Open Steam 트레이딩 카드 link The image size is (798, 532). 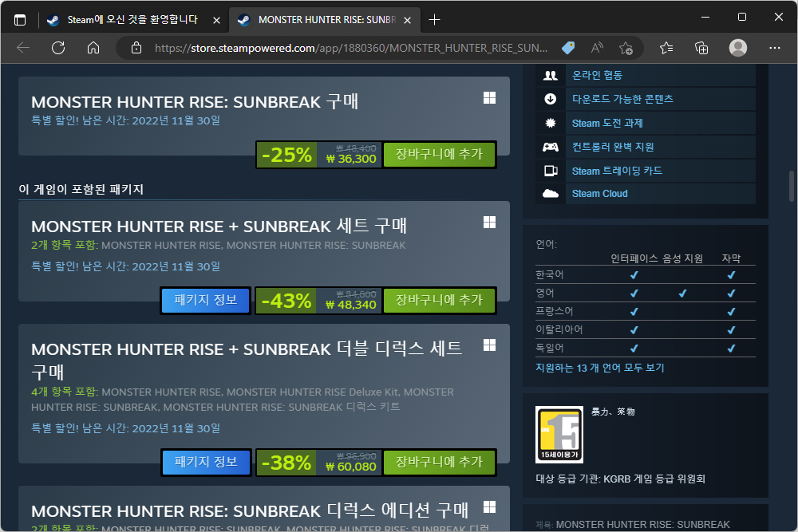pyautogui.click(x=617, y=171)
